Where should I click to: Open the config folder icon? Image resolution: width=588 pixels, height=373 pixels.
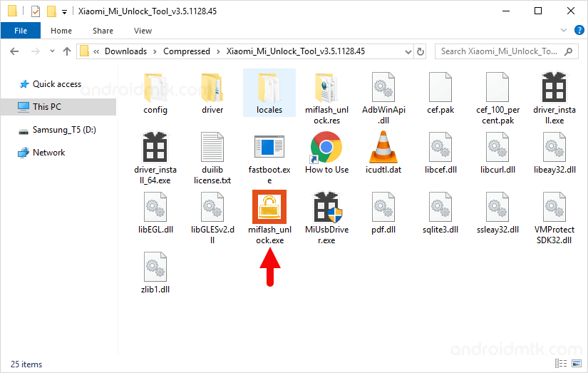pos(155,88)
